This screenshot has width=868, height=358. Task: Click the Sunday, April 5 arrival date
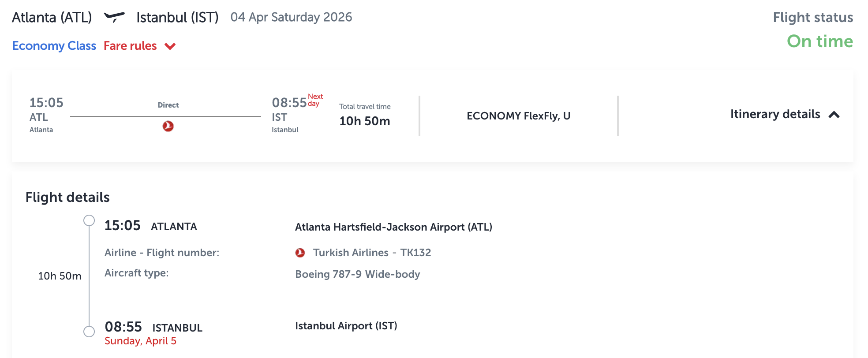click(140, 341)
